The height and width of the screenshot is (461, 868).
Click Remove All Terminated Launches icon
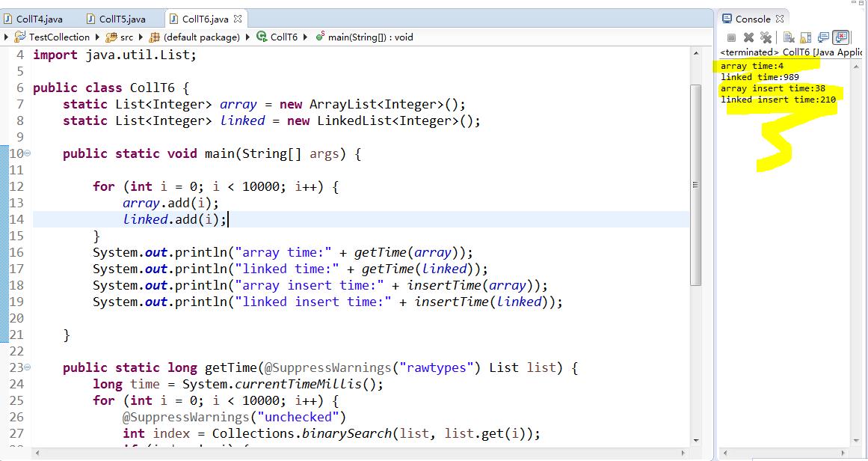(766, 37)
